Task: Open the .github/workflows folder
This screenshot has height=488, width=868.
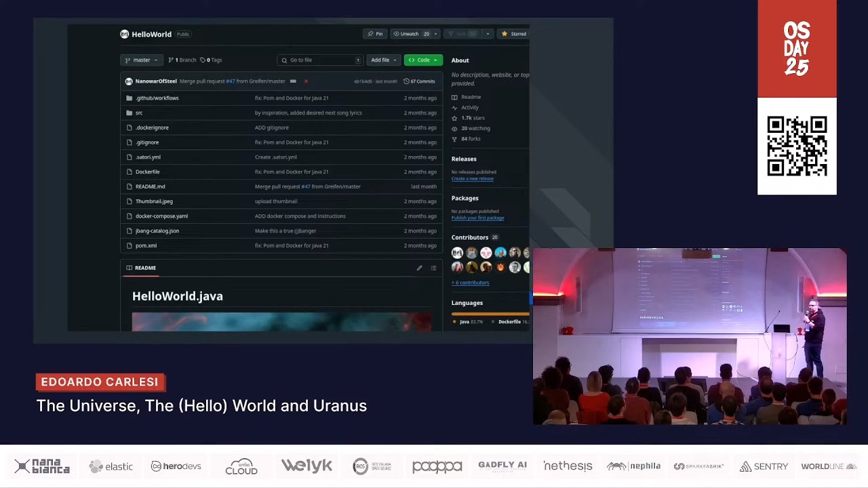Action: [x=157, y=98]
